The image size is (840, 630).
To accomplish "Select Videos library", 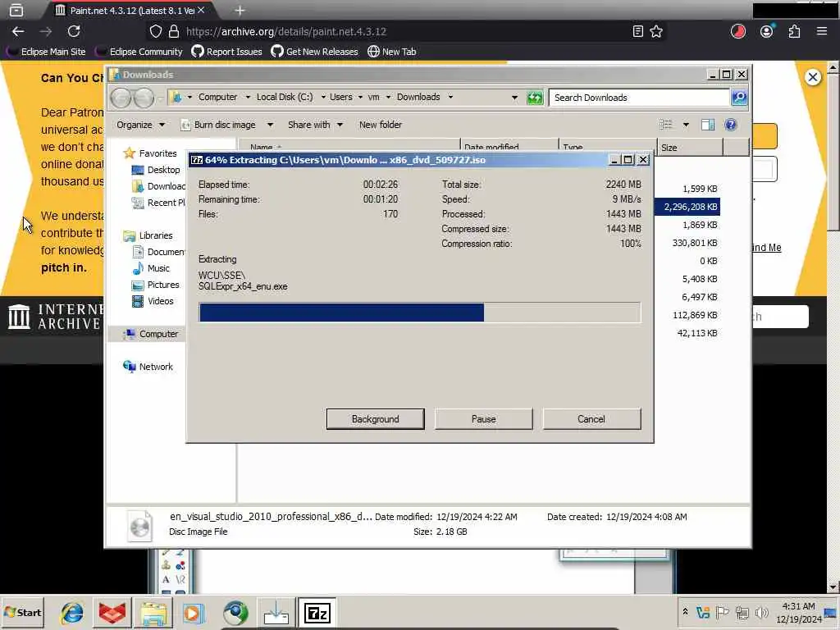I will point(153,301).
